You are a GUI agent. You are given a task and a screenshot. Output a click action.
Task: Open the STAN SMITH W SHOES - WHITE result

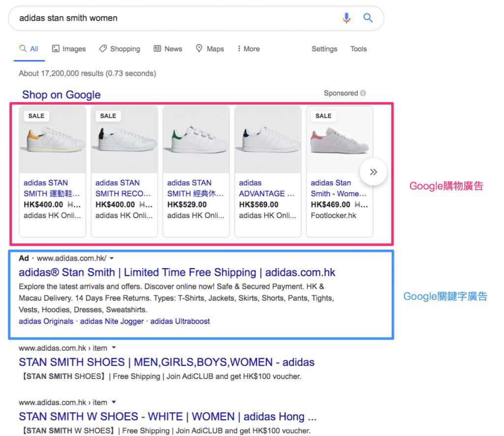pyautogui.click(x=167, y=416)
